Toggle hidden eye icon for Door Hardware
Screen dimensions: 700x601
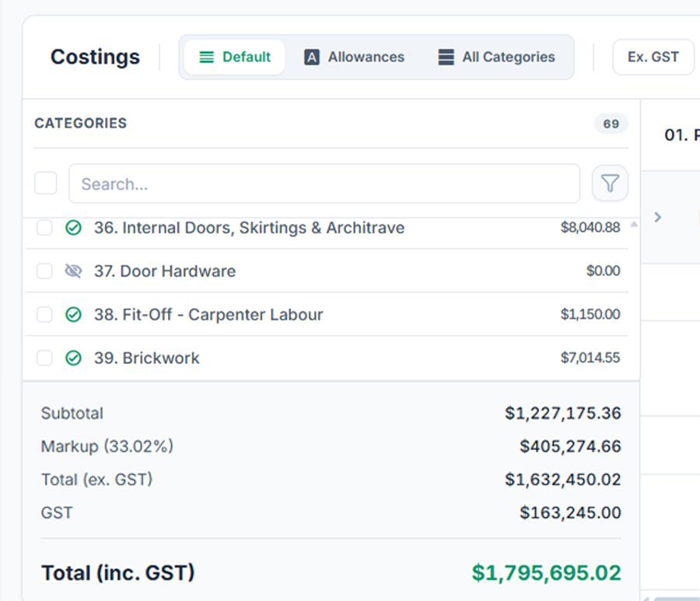pos(73,271)
